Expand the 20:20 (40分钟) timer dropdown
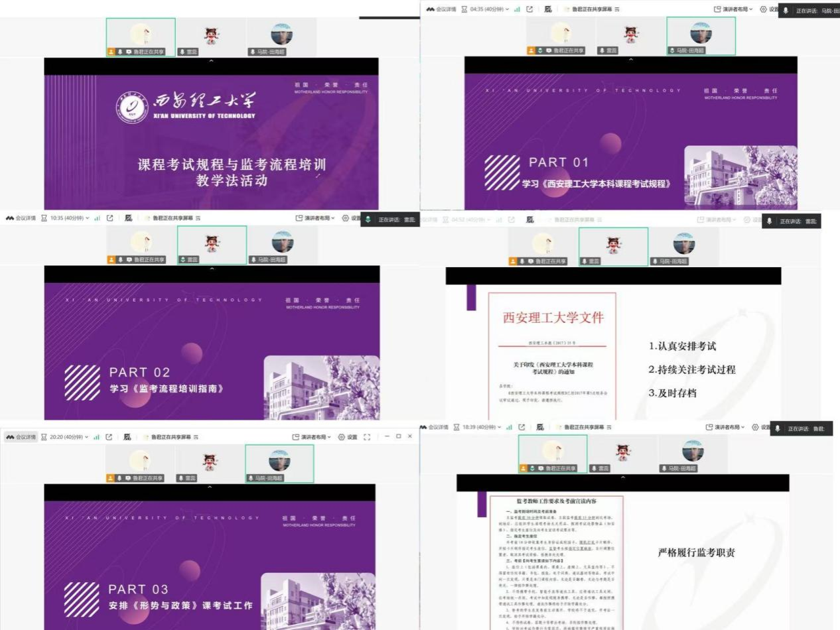840x630 pixels. click(x=87, y=437)
